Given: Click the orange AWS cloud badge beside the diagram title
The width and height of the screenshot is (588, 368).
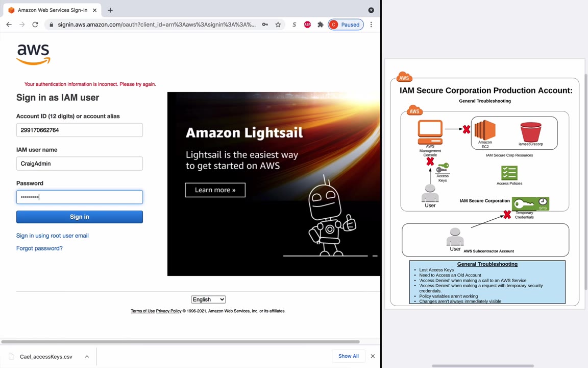Looking at the screenshot, I should (x=404, y=77).
